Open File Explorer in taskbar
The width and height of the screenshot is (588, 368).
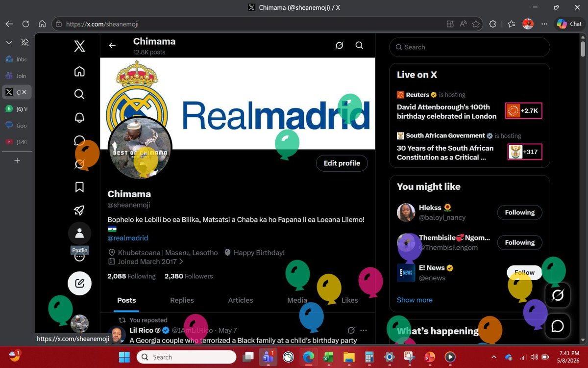(x=348, y=357)
